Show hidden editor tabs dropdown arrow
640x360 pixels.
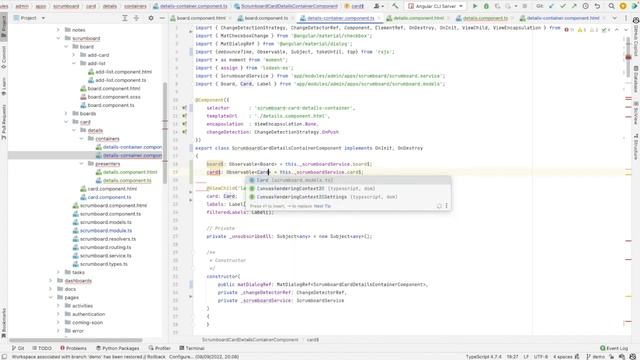coord(615,18)
